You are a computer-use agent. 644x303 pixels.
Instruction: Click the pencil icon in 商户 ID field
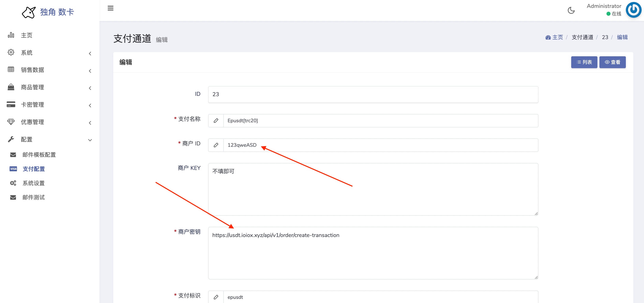point(216,145)
